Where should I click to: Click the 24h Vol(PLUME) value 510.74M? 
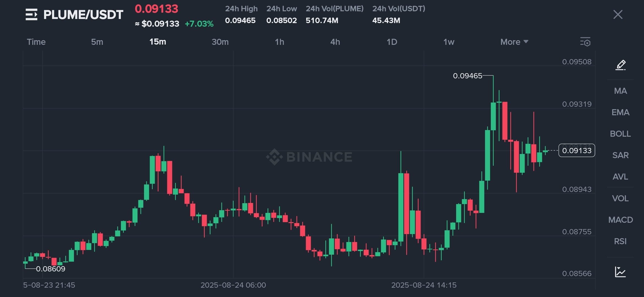[x=322, y=20]
